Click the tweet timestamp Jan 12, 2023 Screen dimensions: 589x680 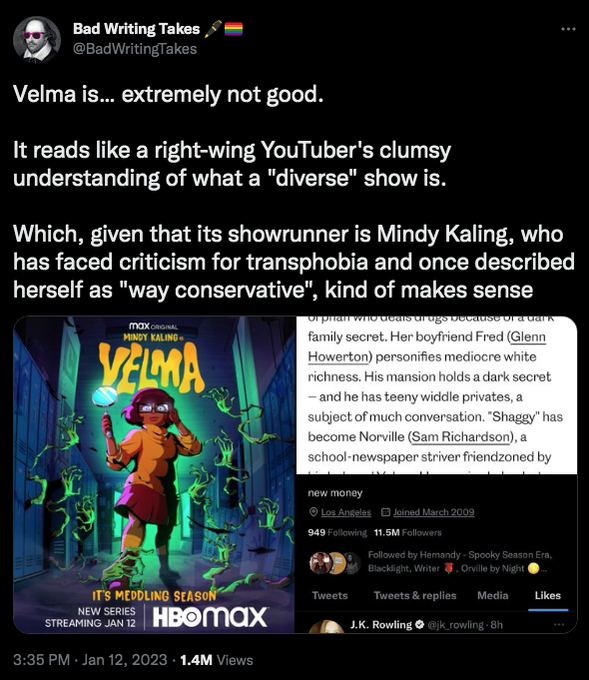(124, 660)
